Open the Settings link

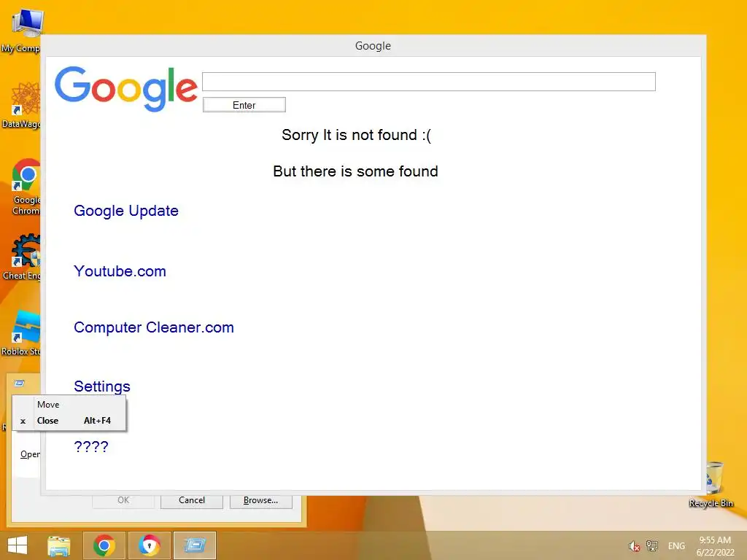(x=102, y=386)
